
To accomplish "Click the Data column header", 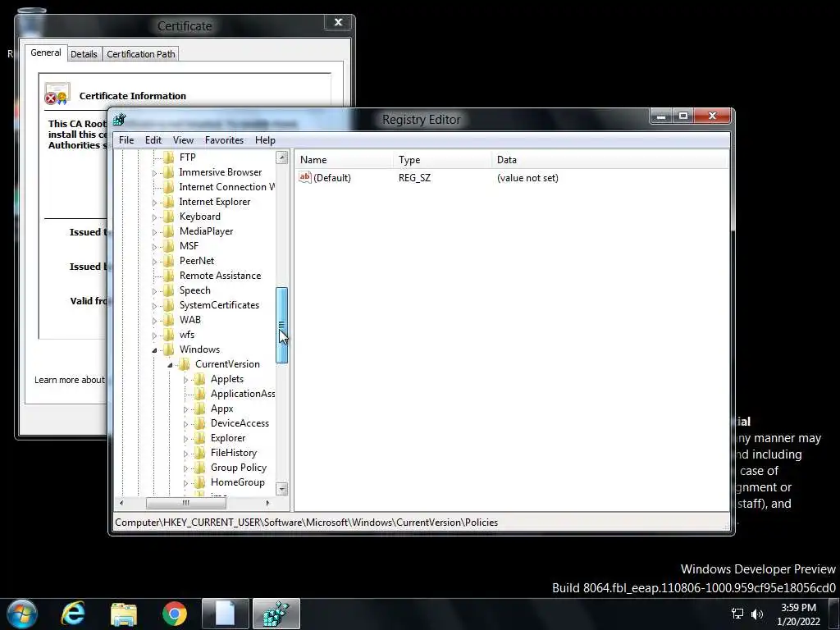I will point(610,160).
